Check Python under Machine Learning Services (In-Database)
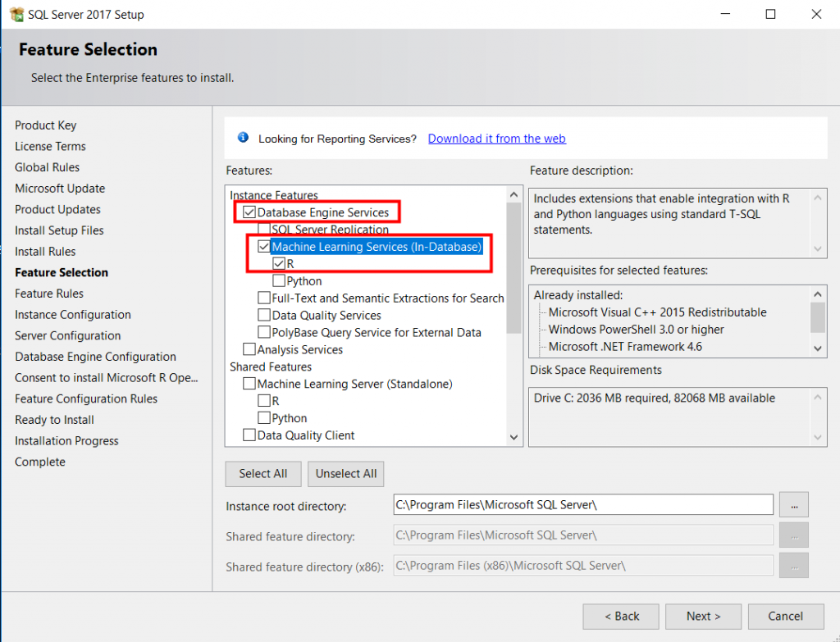Image resolution: width=840 pixels, height=642 pixels. click(279, 280)
